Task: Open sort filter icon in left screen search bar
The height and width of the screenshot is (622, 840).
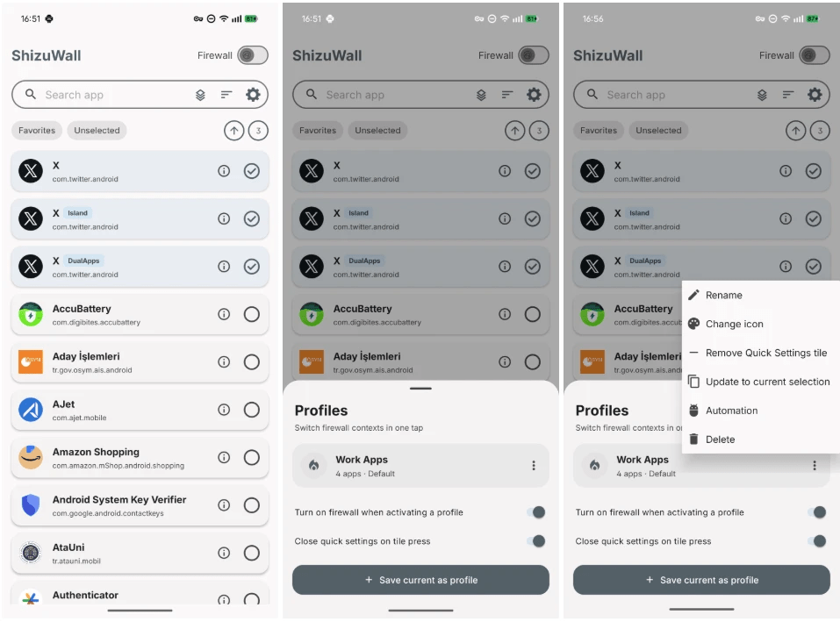Action: [226, 95]
